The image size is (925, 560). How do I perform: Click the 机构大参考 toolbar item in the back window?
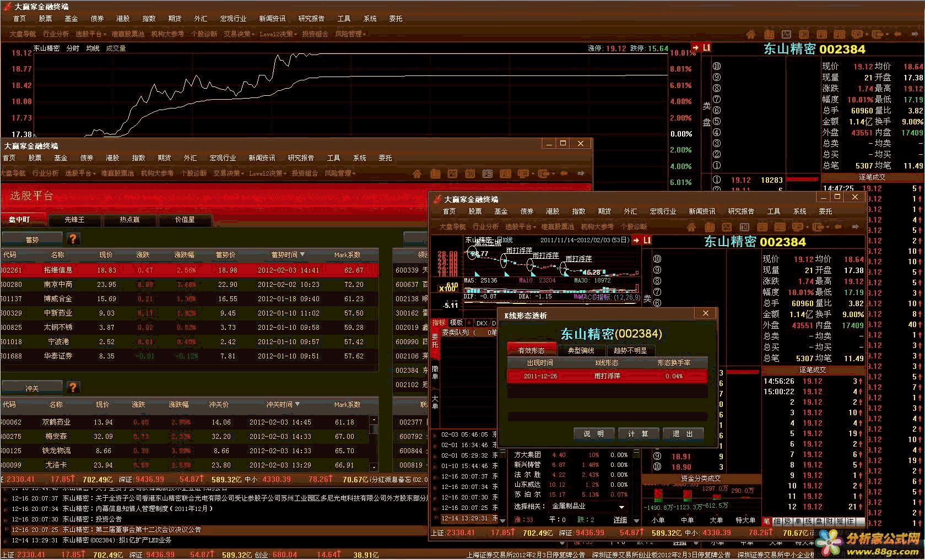tap(167, 34)
